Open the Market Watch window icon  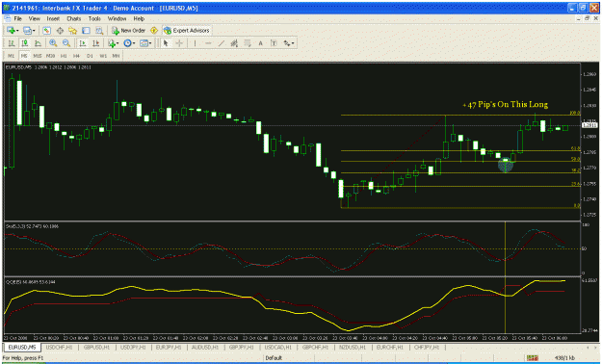click(46, 31)
